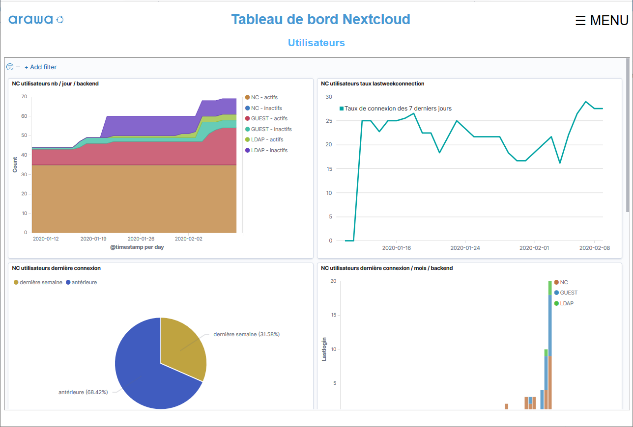Viewport: 633px width, 427px height.
Task: Click the LDAP - inactifs purple color dot
Action: coord(247,150)
